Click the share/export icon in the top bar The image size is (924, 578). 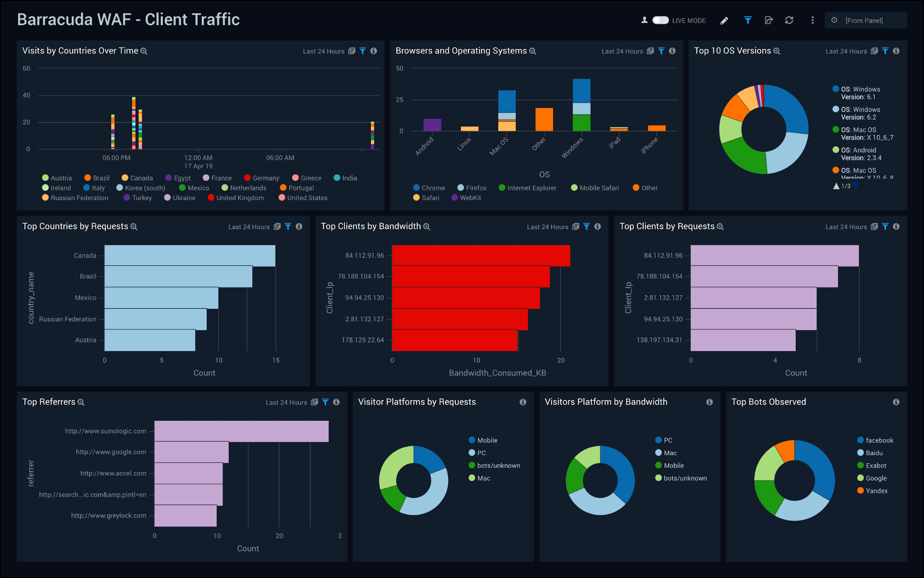(769, 20)
